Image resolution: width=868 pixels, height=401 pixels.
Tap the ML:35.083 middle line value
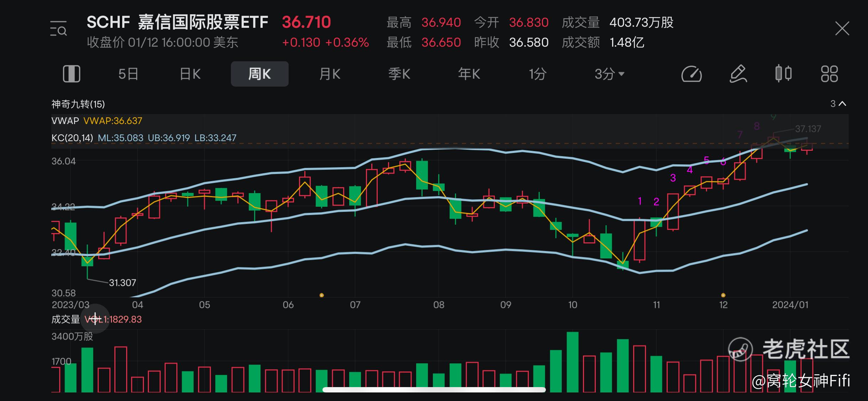pyautogui.click(x=120, y=138)
